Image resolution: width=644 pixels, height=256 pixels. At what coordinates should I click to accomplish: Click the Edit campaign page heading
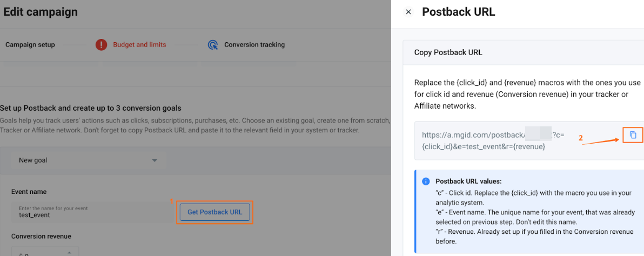(x=41, y=11)
